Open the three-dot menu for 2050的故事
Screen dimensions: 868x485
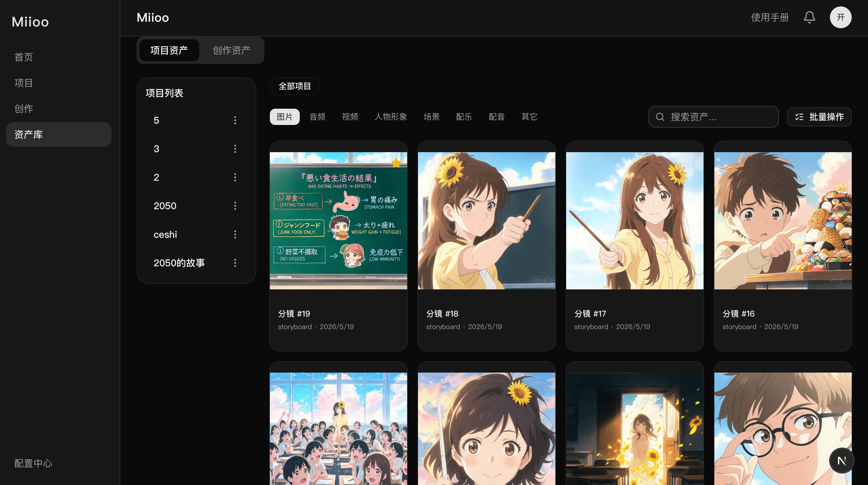235,263
